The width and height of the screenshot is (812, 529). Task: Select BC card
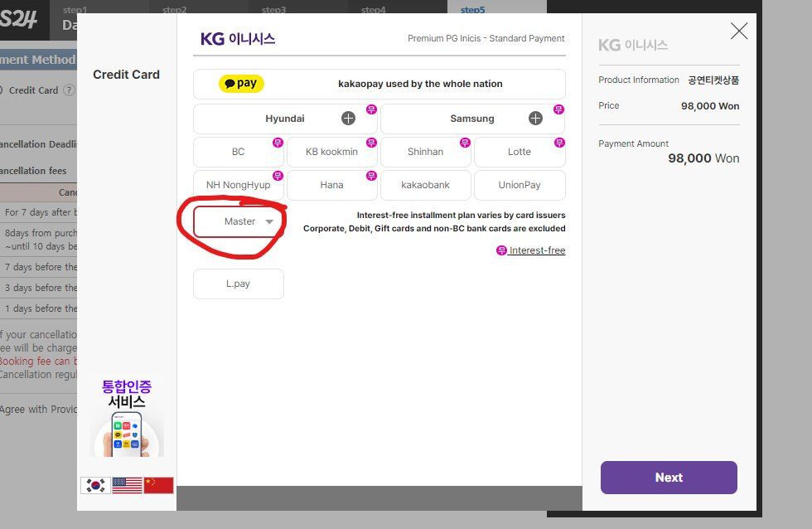[x=239, y=152]
